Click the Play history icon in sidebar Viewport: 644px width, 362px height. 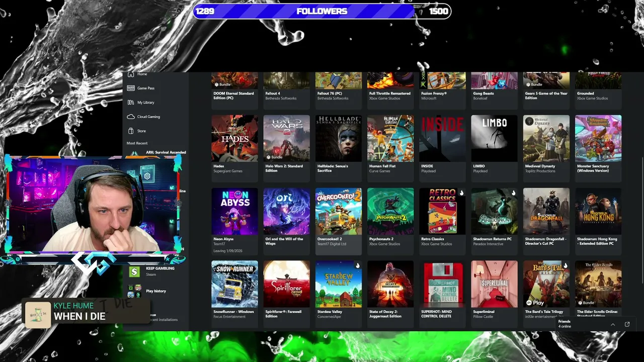[134, 291]
